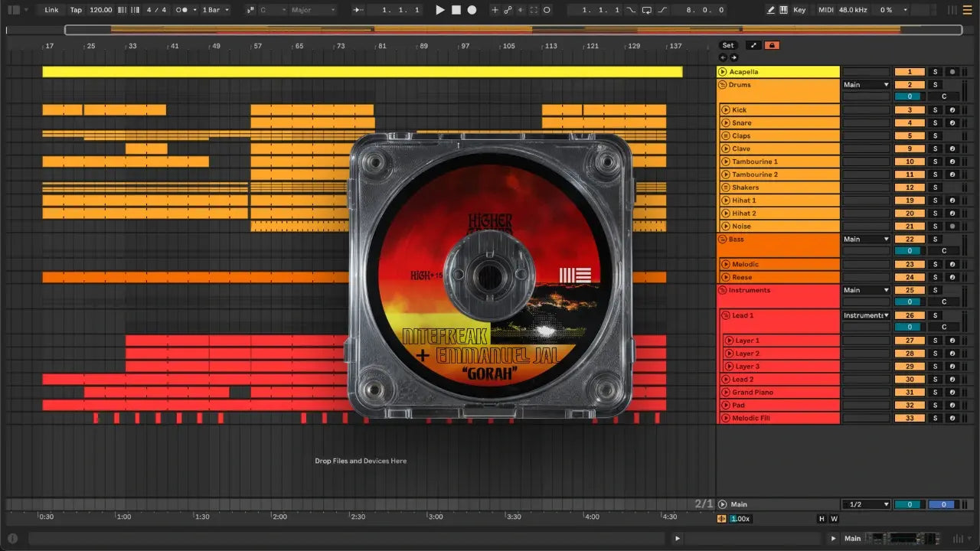
Task: Solo the Kick track
Action: tap(934, 110)
